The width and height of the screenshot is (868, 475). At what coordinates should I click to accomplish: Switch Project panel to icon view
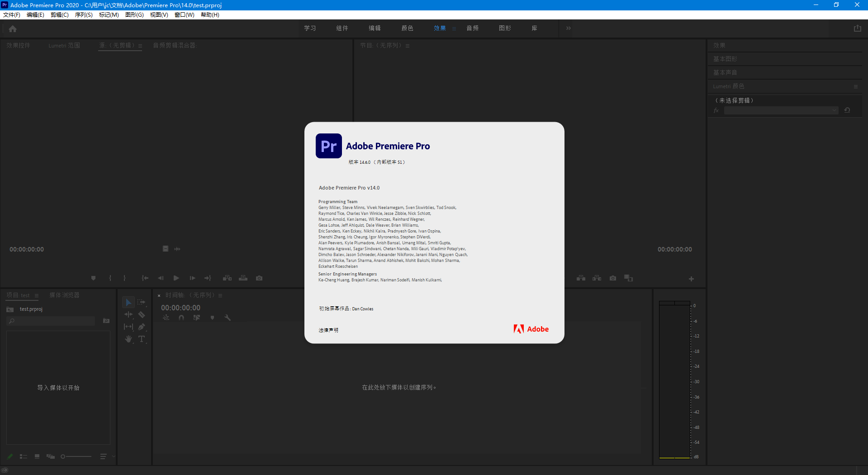click(37, 456)
